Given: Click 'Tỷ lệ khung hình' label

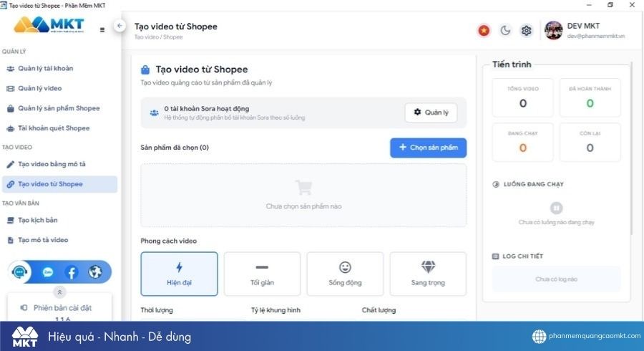Looking at the screenshot, I should [x=275, y=310].
